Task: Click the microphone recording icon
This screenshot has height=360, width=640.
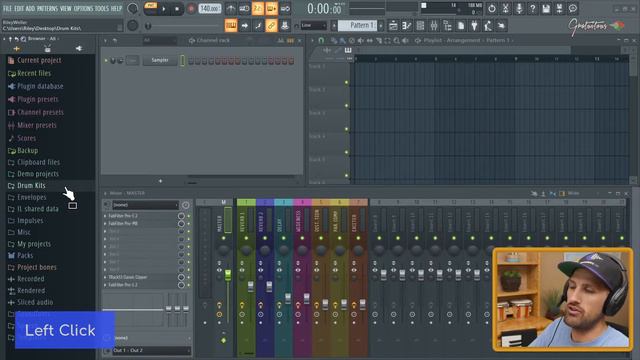Action: pos(519,8)
